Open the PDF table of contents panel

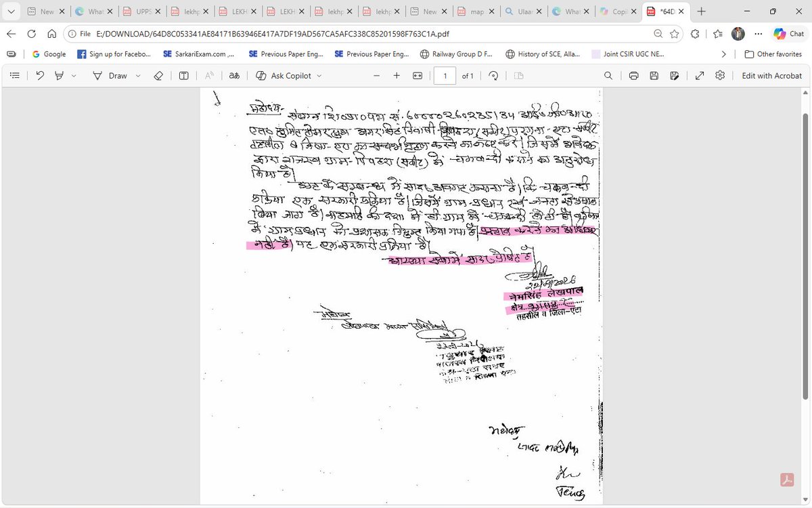coord(14,76)
